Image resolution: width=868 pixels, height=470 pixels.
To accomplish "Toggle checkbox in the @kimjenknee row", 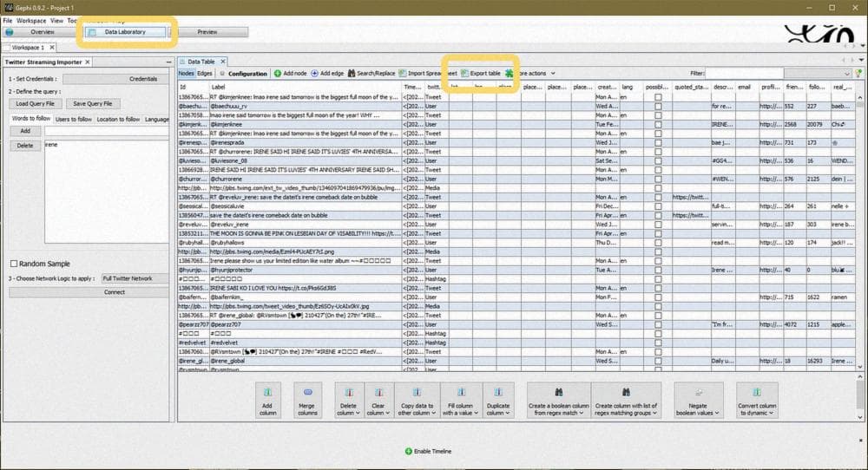I will (x=658, y=124).
